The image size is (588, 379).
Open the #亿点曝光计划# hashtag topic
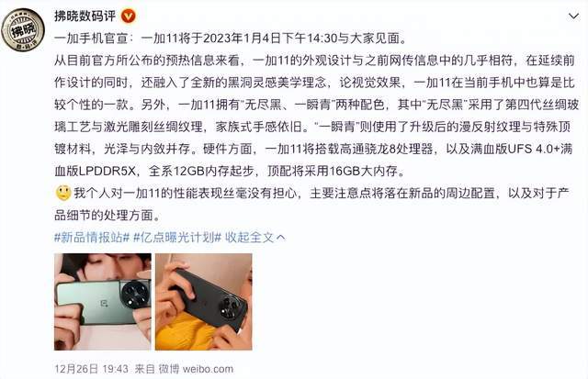(177, 237)
